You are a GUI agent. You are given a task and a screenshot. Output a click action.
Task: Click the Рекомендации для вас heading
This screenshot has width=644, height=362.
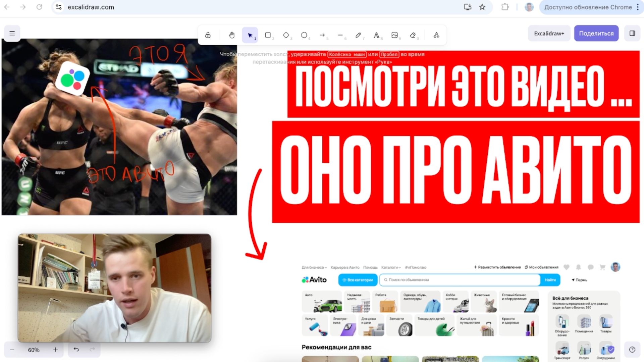coord(336,347)
